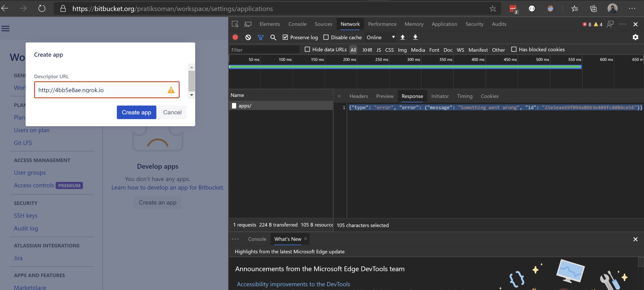Image resolution: width=644 pixels, height=290 pixels.
Task: Uncheck Preserve log checkbox
Action: click(x=285, y=37)
